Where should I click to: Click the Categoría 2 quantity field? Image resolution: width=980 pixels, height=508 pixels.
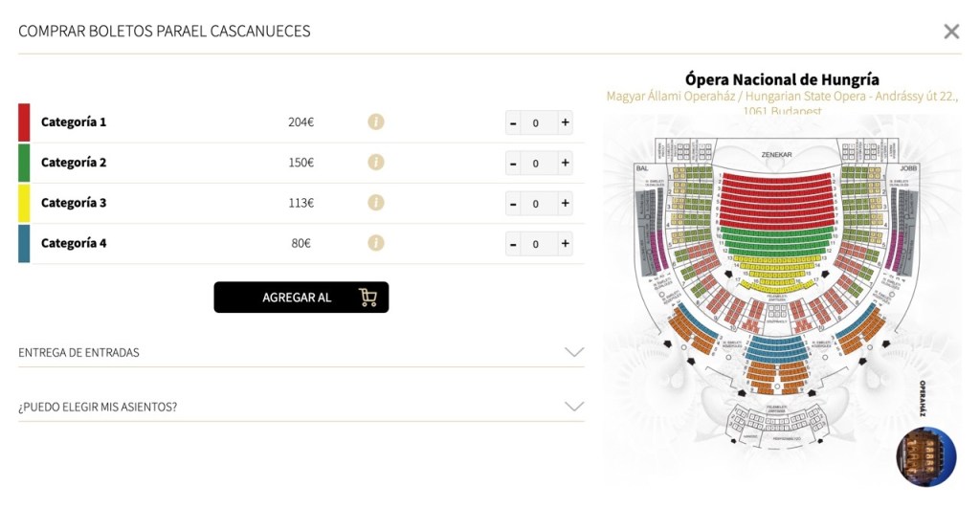pos(536,163)
